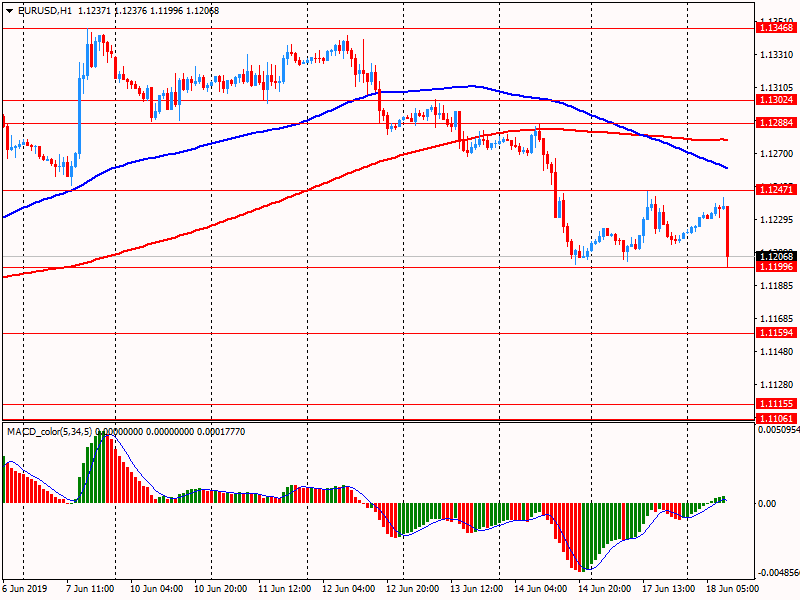Click the MACD_color(5,34,5) indicator label
The width and height of the screenshot is (800, 600).
point(49,432)
